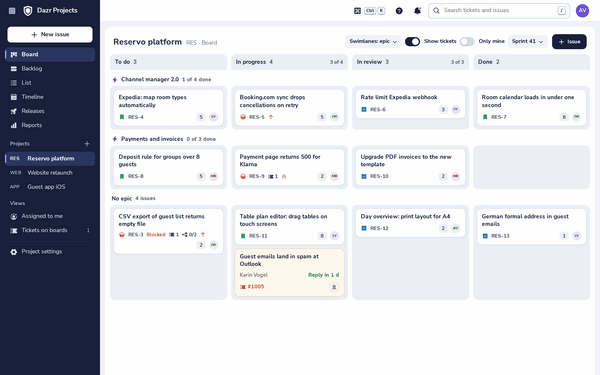Viewport: 600px width, 375px height.
Task: Open the Reports page
Action: tap(50, 126)
